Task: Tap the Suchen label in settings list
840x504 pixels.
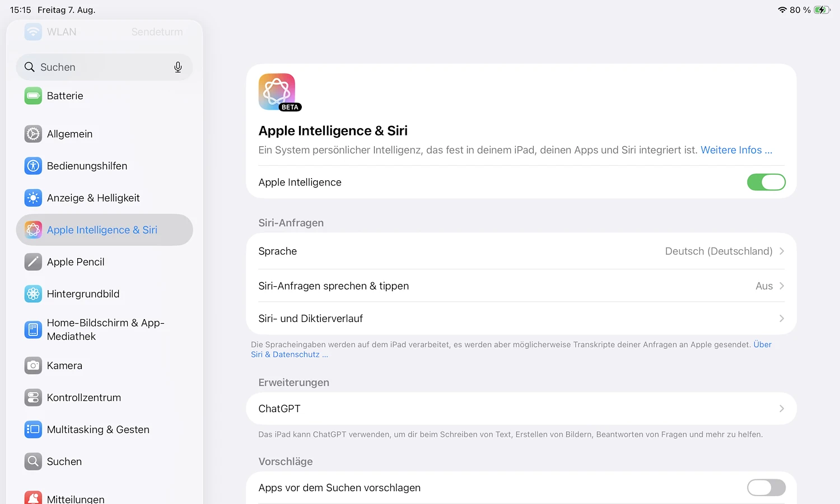Action: click(x=64, y=461)
